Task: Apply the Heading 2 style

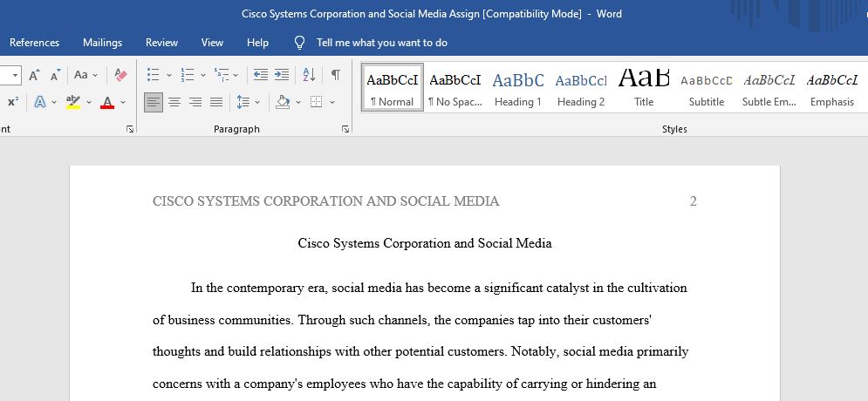Action: [x=581, y=87]
